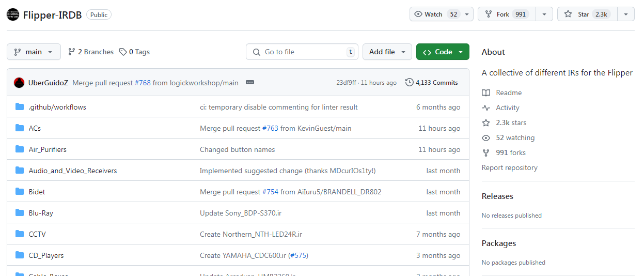644x276 pixels.
Task: Click the Flipper-IRDB repository avatar
Action: tap(13, 14)
